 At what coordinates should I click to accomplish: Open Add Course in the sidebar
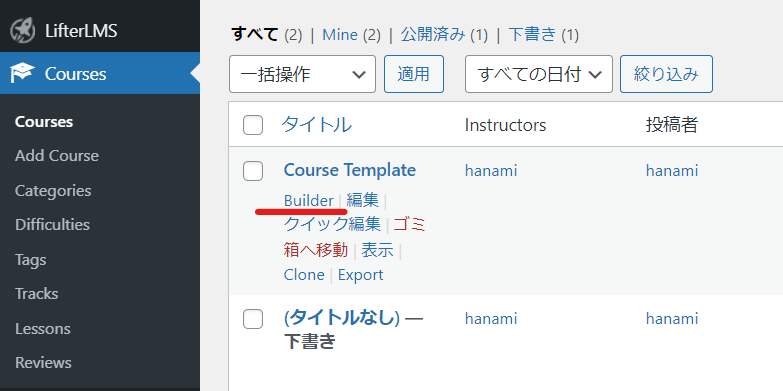(x=56, y=156)
